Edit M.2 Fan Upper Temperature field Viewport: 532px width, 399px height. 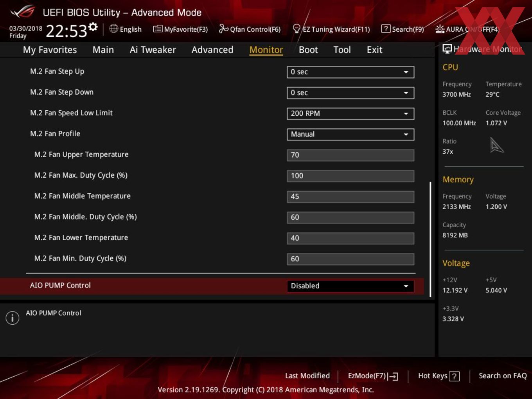[x=350, y=155]
